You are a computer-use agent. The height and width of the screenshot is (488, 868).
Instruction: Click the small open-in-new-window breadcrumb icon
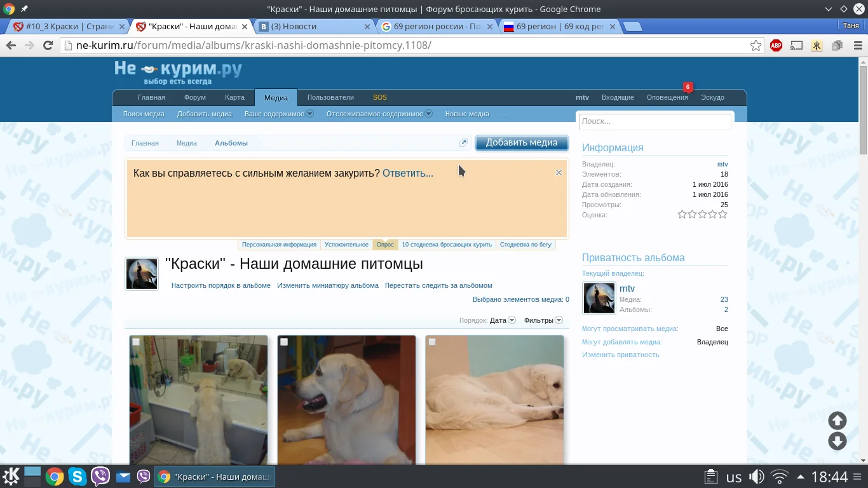pos(463,143)
